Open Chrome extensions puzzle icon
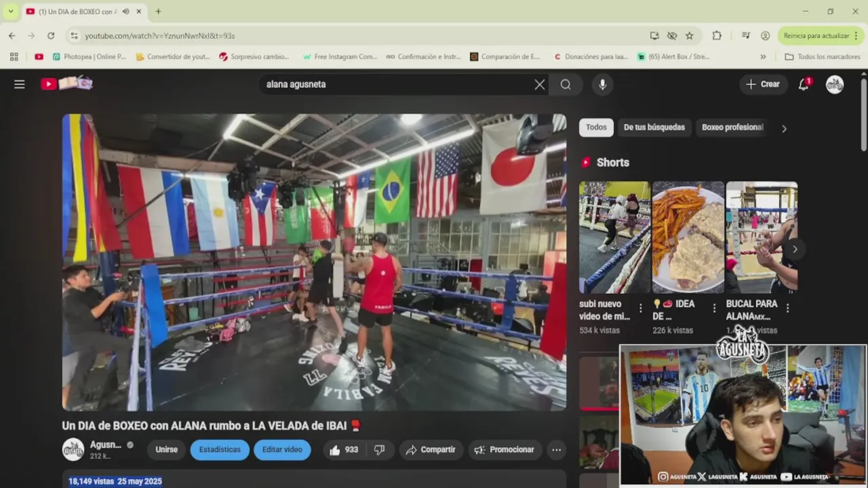The height and width of the screenshot is (488, 868). [717, 35]
